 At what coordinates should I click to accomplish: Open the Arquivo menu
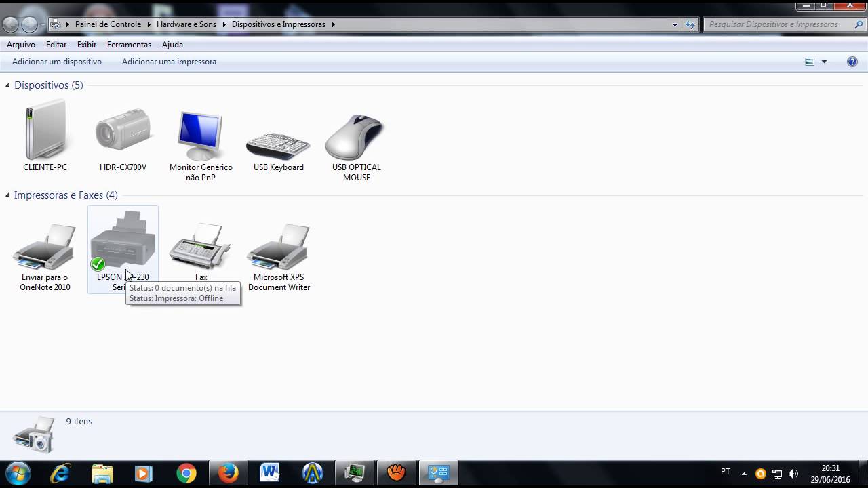point(21,45)
